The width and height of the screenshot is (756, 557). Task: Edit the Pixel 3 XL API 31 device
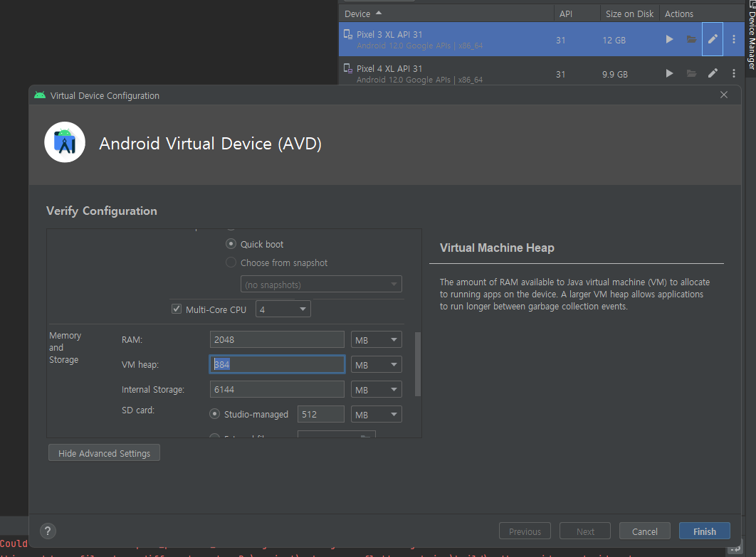coord(713,39)
